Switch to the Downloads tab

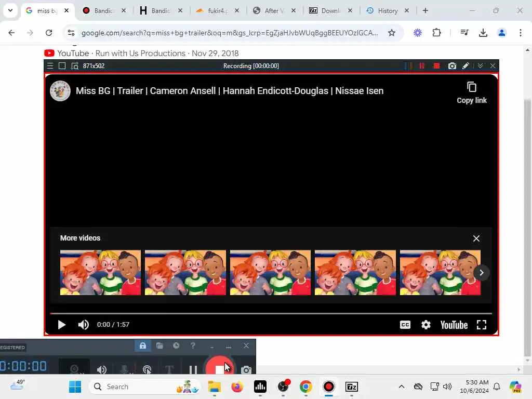[330, 10]
